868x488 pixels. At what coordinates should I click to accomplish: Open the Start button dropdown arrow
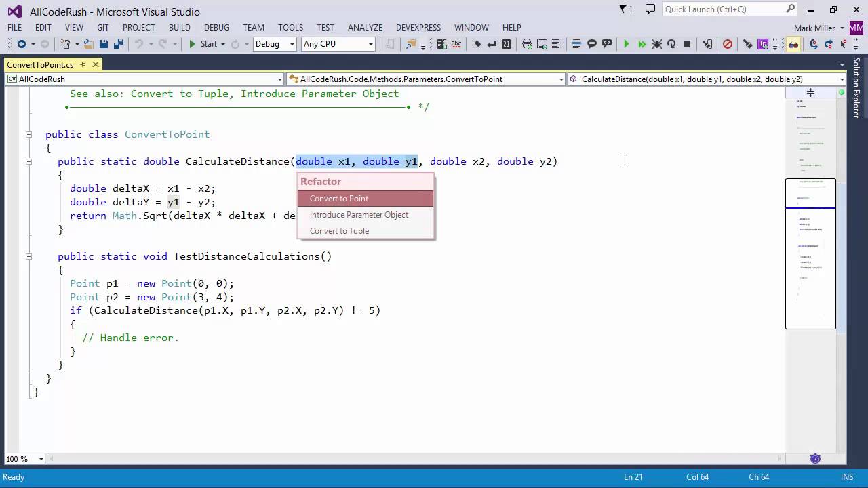(222, 44)
